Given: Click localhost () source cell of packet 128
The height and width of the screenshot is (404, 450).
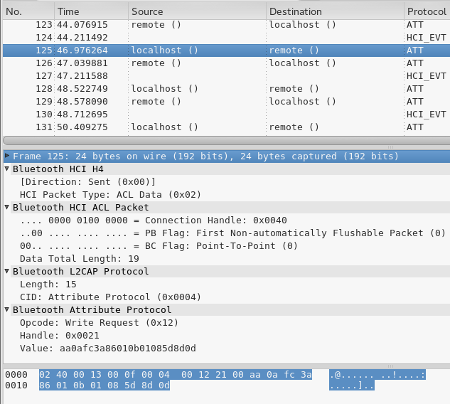Looking at the screenshot, I should (x=164, y=89).
